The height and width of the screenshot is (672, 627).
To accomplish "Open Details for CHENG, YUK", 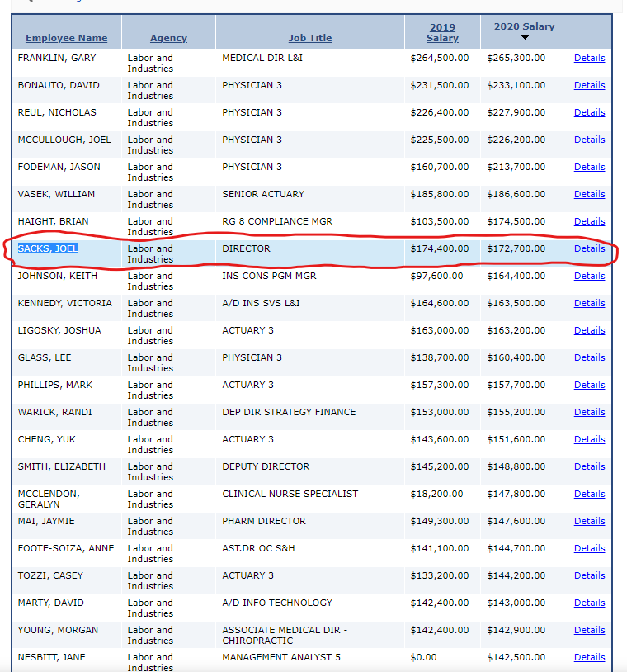I will click(589, 439).
